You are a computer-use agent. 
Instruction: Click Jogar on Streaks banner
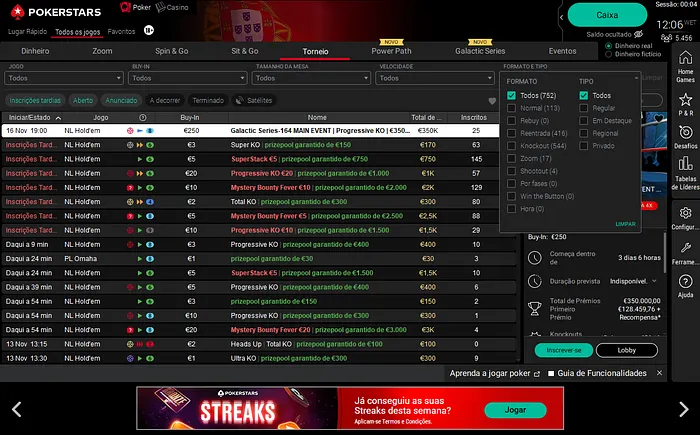point(515,410)
